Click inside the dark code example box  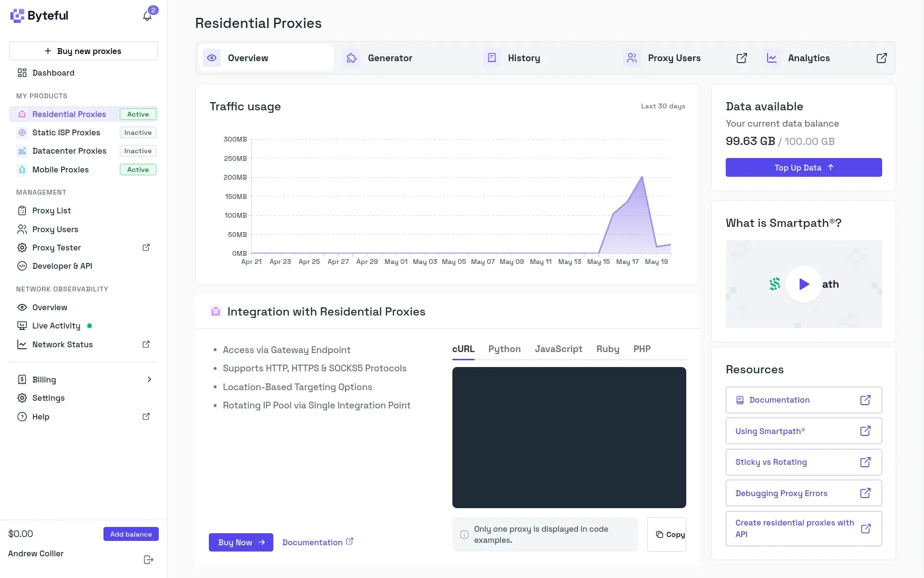click(x=569, y=437)
